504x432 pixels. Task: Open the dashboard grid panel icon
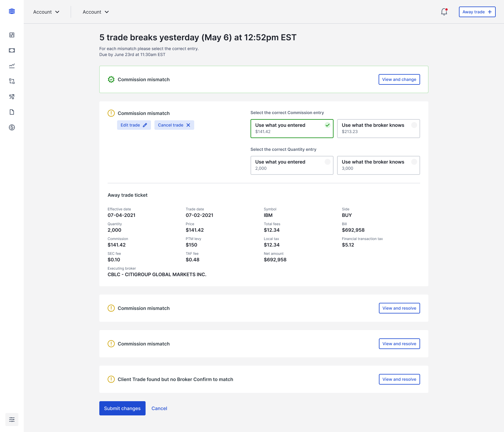(12, 35)
